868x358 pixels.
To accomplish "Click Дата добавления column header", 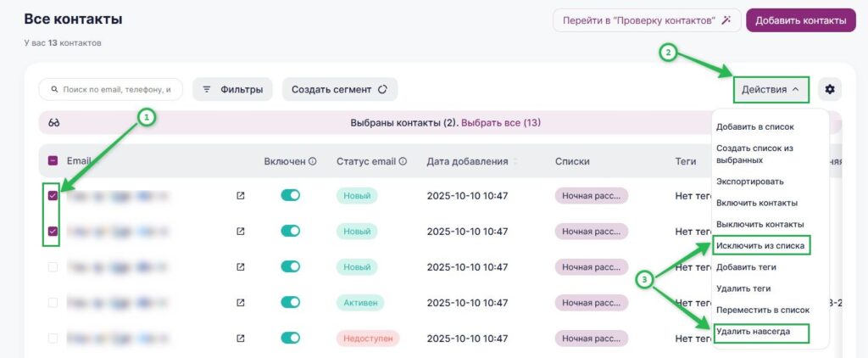I will pyautogui.click(x=467, y=162).
